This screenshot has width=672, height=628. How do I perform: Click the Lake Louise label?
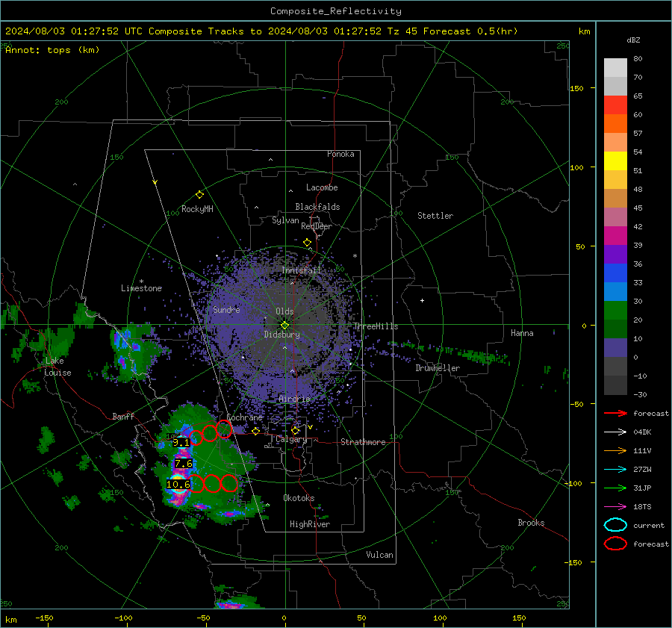pos(58,367)
